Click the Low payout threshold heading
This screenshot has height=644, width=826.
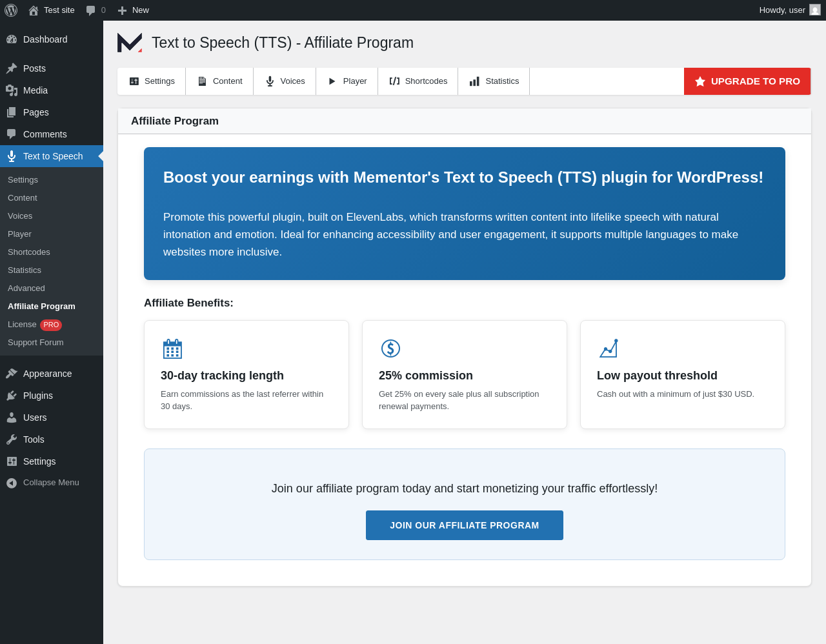coord(657,376)
